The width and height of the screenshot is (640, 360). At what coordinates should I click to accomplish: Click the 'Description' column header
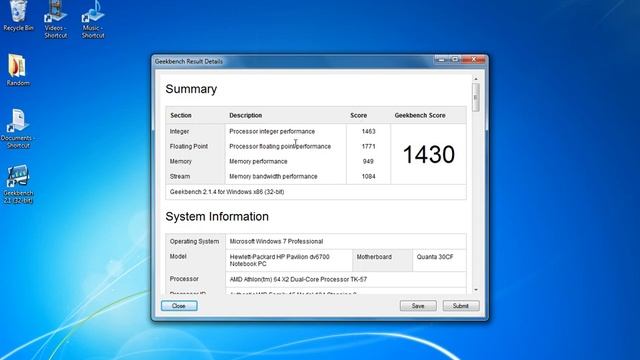(246, 116)
